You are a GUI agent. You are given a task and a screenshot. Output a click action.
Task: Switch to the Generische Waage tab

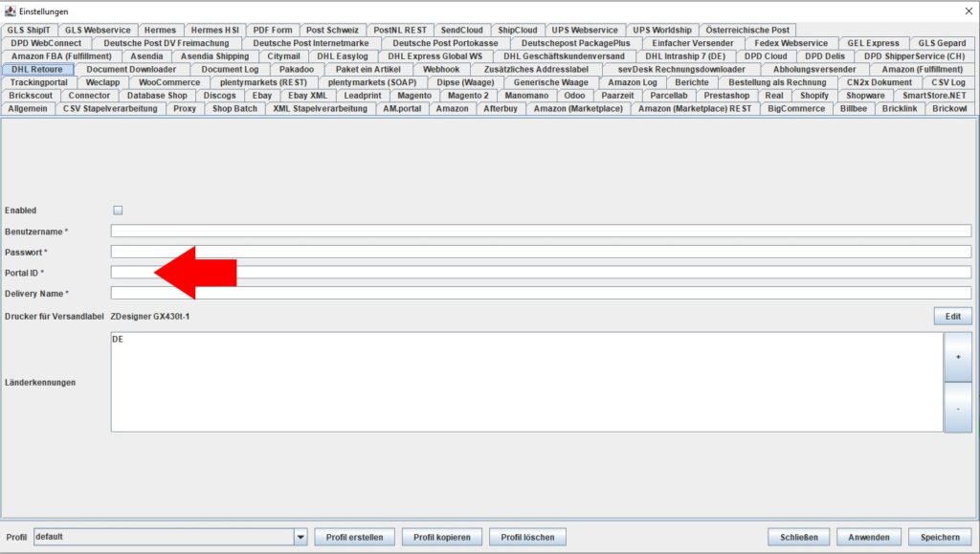click(x=550, y=82)
